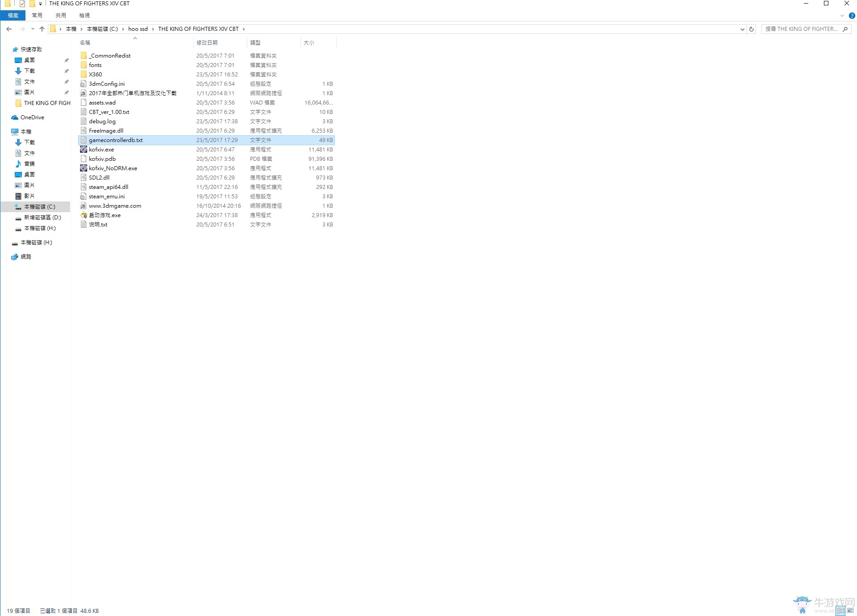Screen dimensions: 857x616
Task: Click the assets.wad file icon
Action: point(84,103)
